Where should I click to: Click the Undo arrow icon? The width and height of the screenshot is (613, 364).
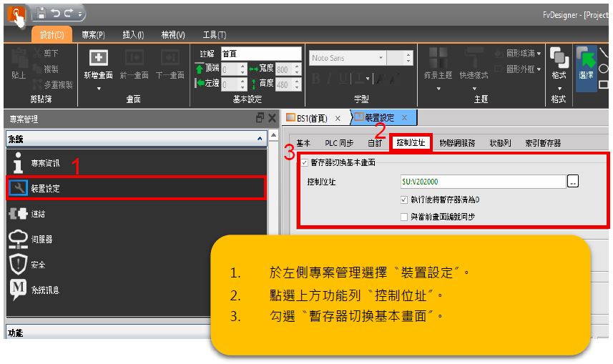56,13
